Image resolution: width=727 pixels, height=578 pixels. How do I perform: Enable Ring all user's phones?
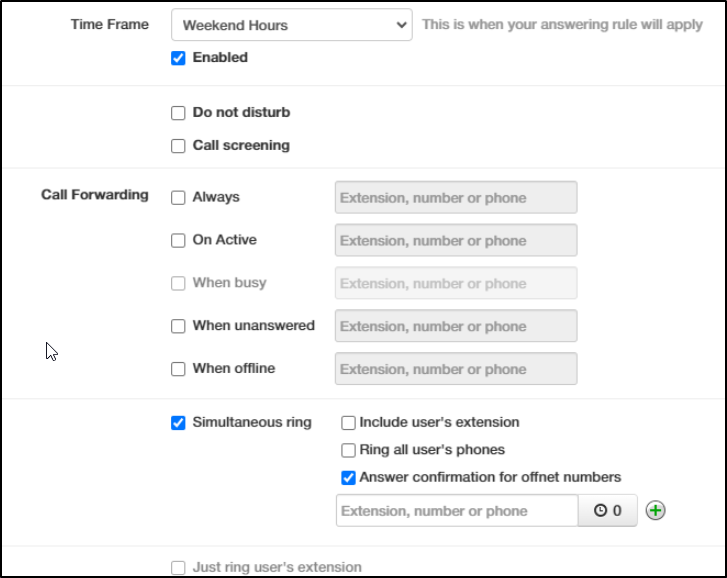click(349, 450)
